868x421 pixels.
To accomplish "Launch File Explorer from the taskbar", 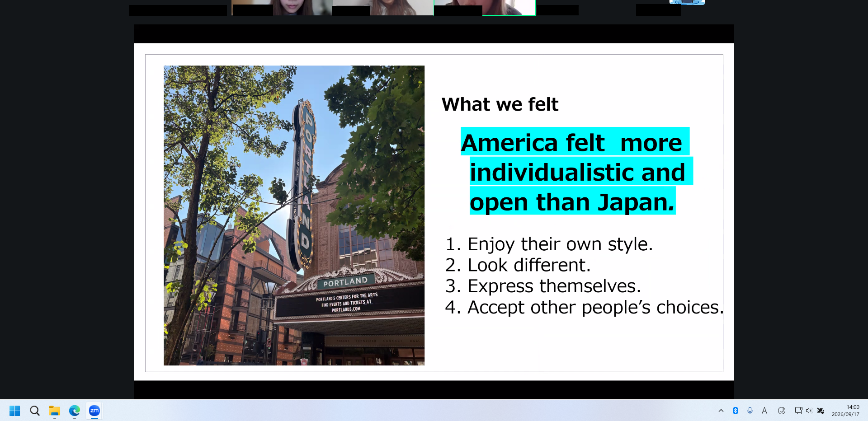I will (55, 411).
